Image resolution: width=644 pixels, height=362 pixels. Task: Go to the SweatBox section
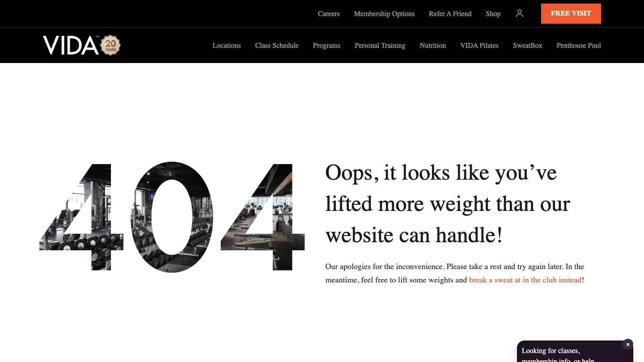click(527, 46)
